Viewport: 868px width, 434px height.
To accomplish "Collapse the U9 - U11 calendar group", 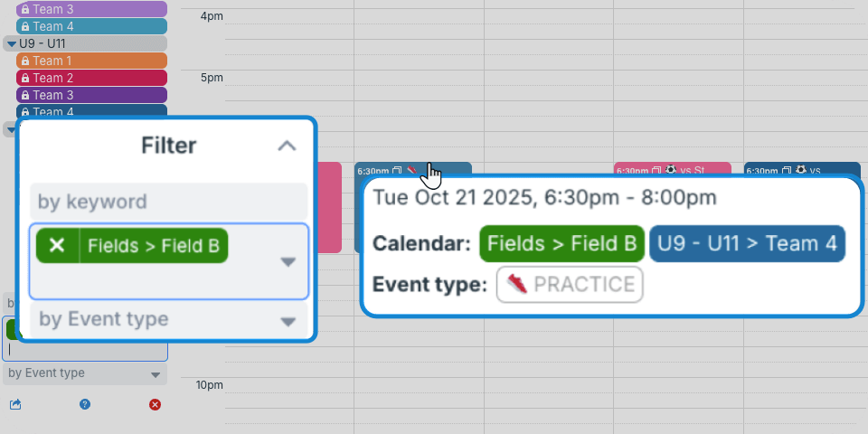I will [x=11, y=43].
